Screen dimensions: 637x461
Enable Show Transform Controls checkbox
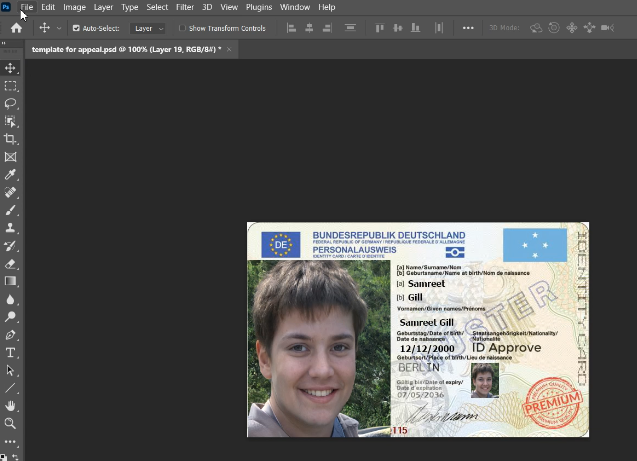point(183,28)
